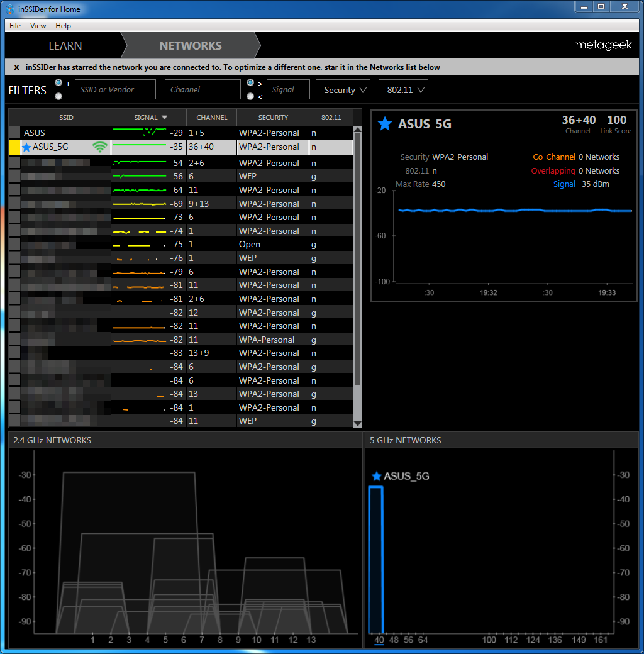Sort by SSID column header
Screen dimensions: 644x654
[66, 118]
